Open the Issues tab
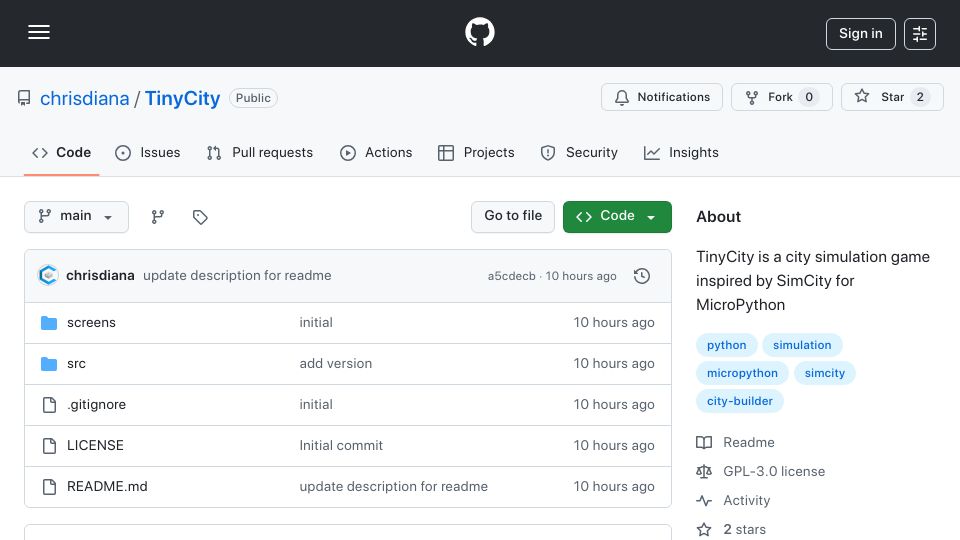This screenshot has height=540, width=960. point(148,152)
